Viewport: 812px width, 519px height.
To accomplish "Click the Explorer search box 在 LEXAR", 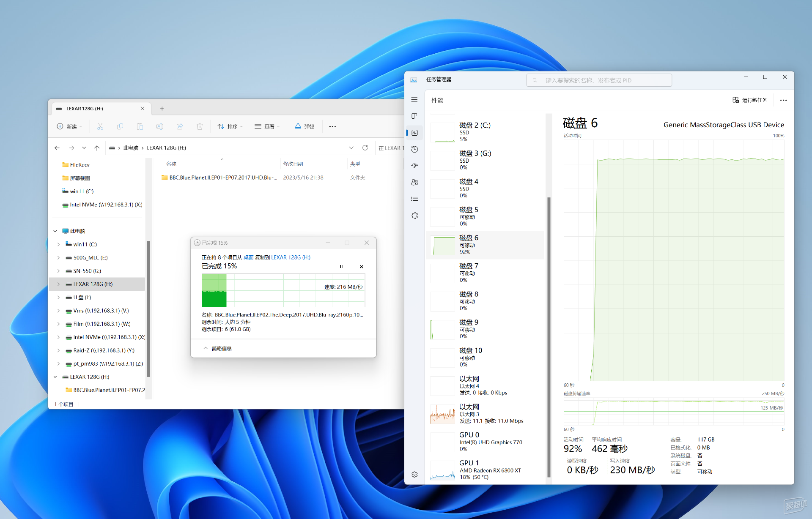I will coord(390,148).
